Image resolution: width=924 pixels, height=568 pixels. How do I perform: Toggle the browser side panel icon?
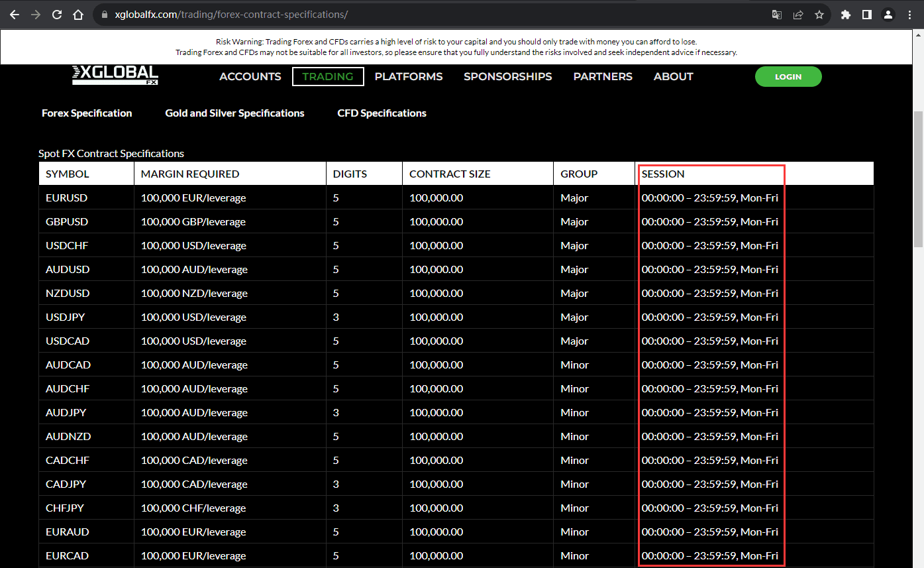[867, 15]
